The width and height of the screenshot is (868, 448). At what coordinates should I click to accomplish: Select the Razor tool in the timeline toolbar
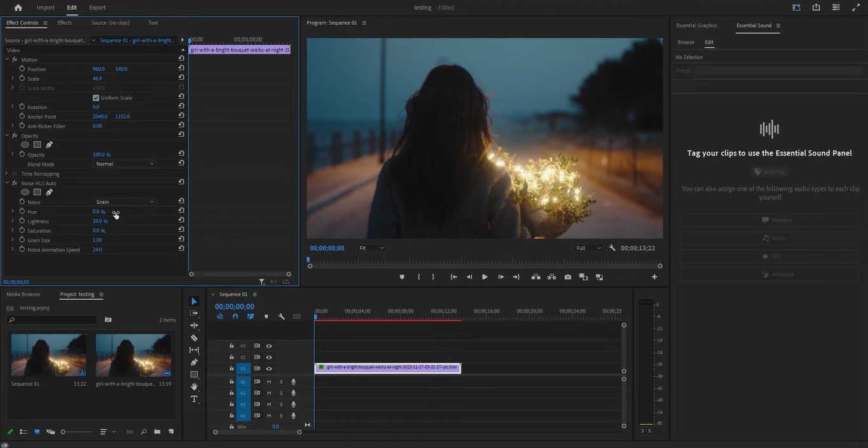[194, 338]
